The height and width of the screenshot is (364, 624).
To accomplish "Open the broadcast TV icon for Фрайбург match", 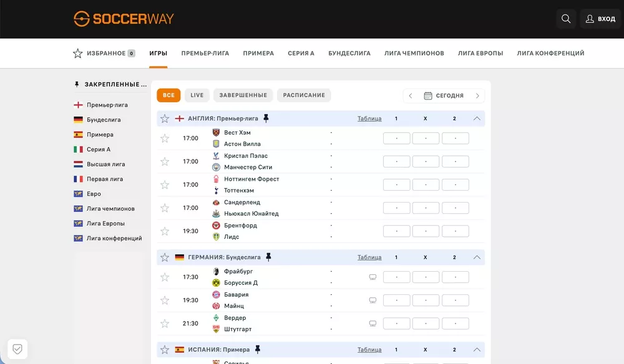I will click(x=373, y=276).
